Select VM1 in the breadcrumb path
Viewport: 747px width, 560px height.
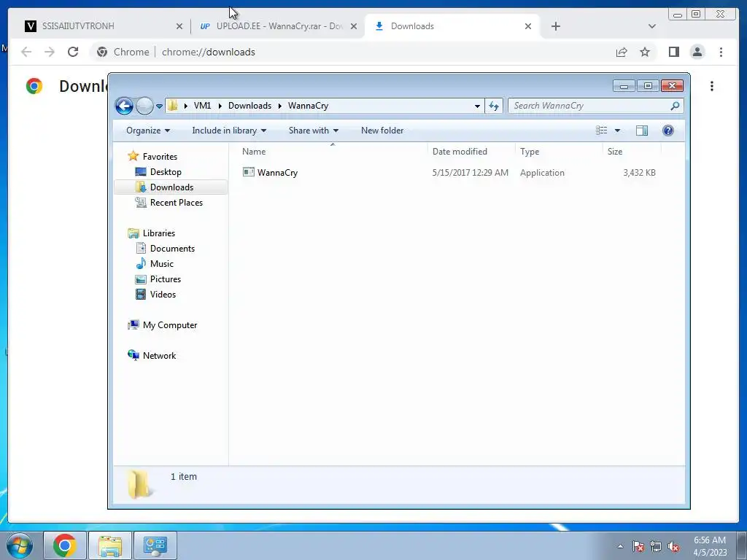coord(203,106)
